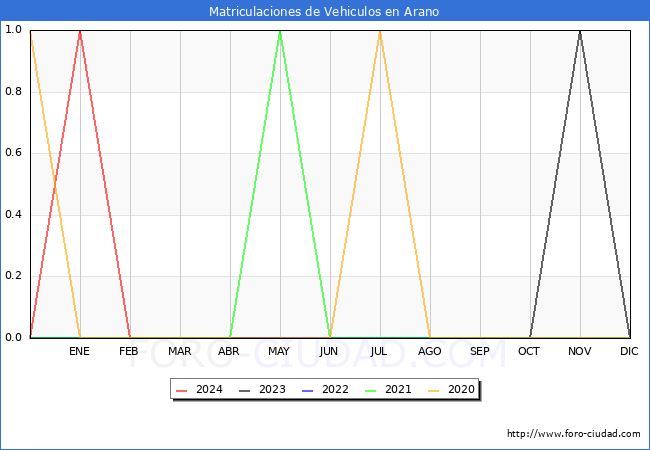Click the 2023 legend label
The width and height of the screenshot is (650, 450).
[272, 390]
